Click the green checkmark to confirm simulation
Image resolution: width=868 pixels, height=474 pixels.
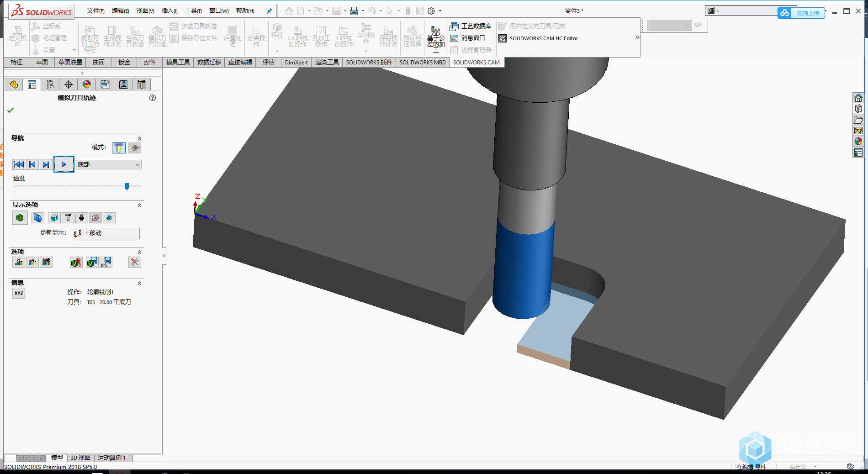(11, 110)
